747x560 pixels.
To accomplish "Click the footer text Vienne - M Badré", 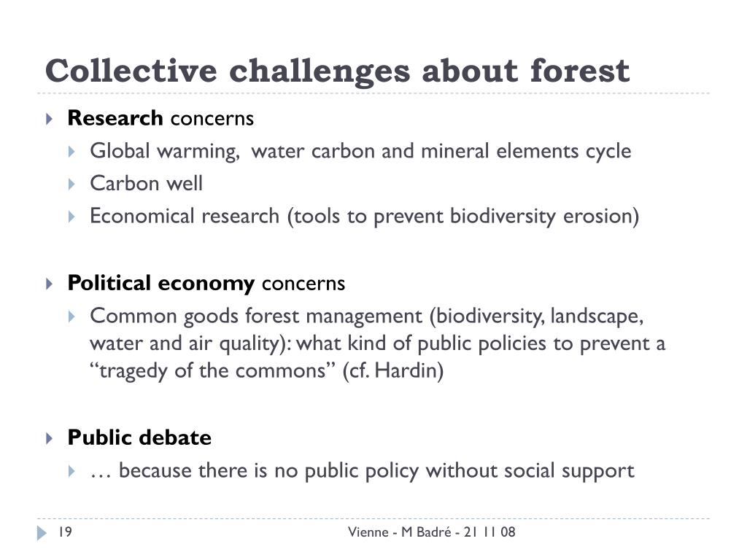I will coord(400,532).
